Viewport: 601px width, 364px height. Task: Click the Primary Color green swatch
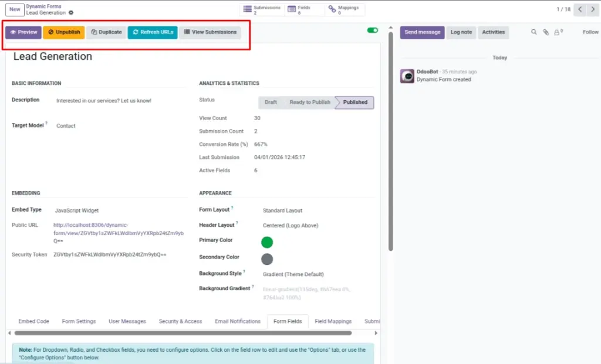(x=267, y=242)
